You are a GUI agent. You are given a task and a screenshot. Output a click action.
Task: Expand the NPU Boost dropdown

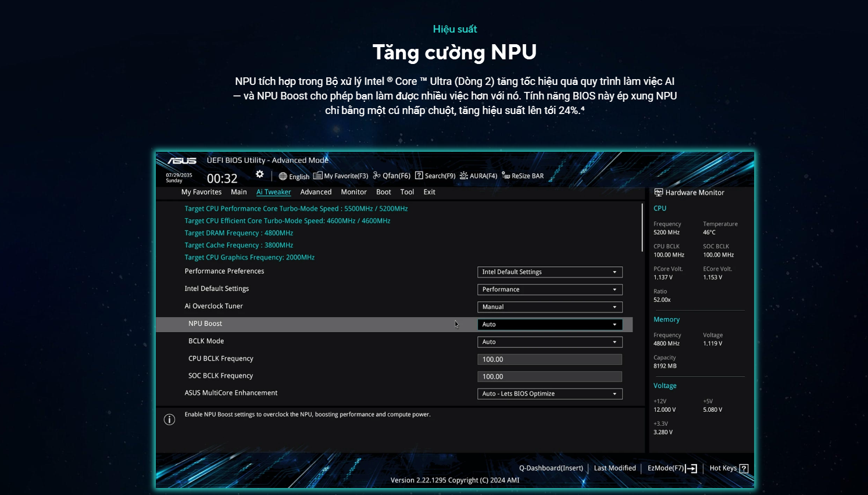(x=549, y=325)
